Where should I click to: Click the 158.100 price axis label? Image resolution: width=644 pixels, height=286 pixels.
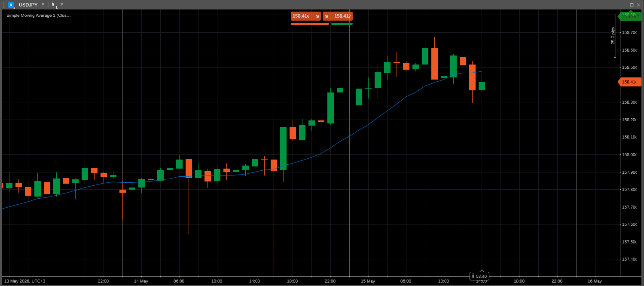point(629,137)
